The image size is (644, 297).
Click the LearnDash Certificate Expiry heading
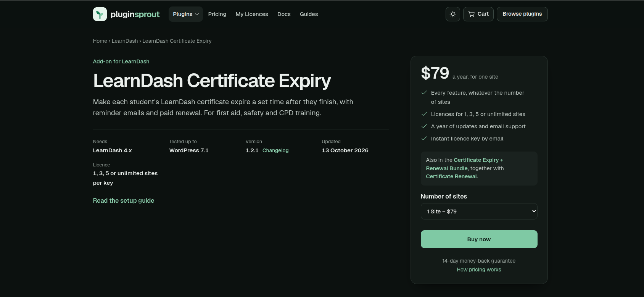click(212, 81)
